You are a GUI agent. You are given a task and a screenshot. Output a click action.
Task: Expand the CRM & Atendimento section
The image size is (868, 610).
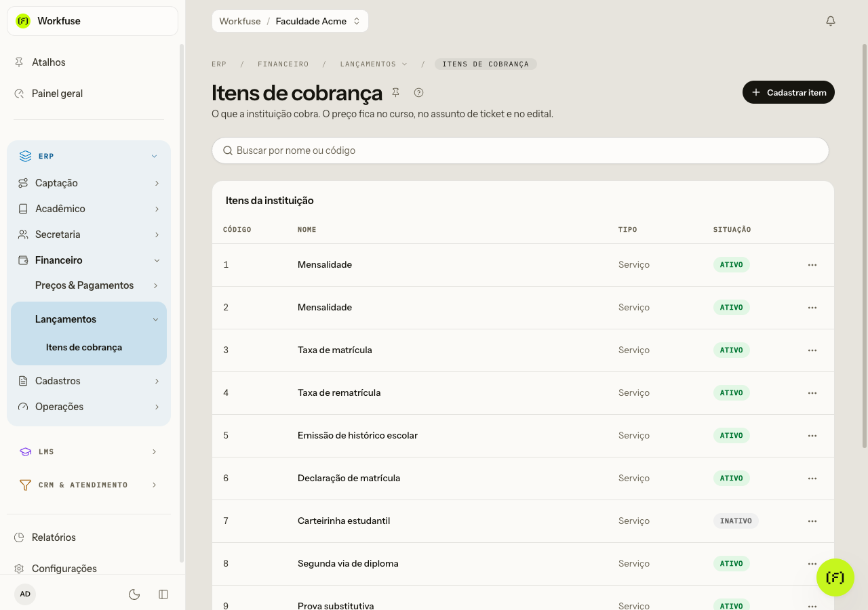89,485
